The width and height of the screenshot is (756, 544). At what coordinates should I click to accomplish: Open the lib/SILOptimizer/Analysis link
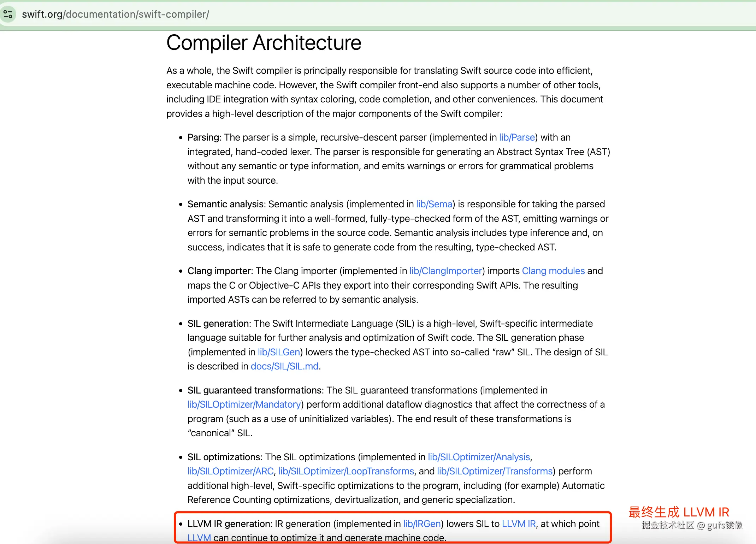pos(479,457)
